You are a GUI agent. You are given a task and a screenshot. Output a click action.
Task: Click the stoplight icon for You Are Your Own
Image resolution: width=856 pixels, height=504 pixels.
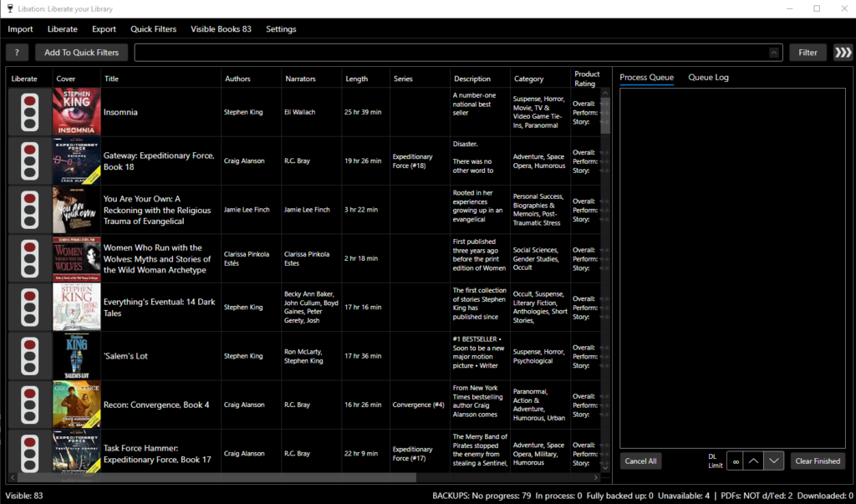[29, 210]
